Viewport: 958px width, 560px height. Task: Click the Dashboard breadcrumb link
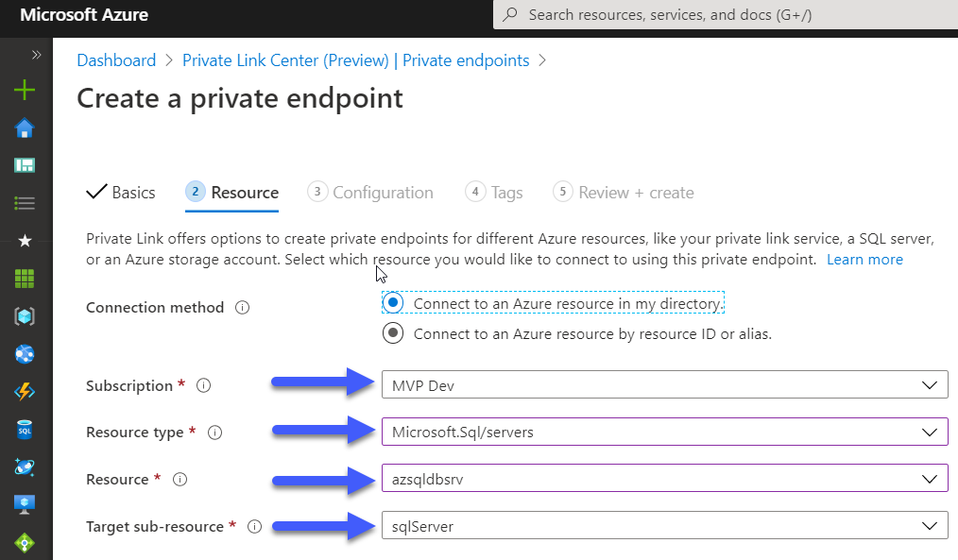pyautogui.click(x=116, y=60)
